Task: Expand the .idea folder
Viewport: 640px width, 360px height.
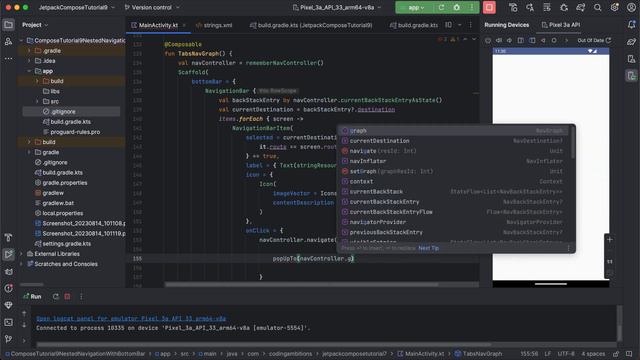Action: coord(29,61)
